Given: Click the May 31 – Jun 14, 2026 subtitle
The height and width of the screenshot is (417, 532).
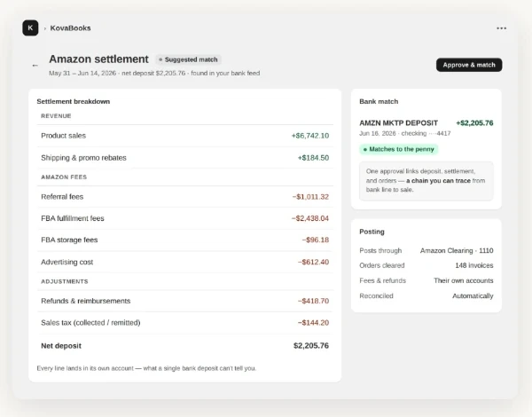Looking at the screenshot, I should coord(154,74).
